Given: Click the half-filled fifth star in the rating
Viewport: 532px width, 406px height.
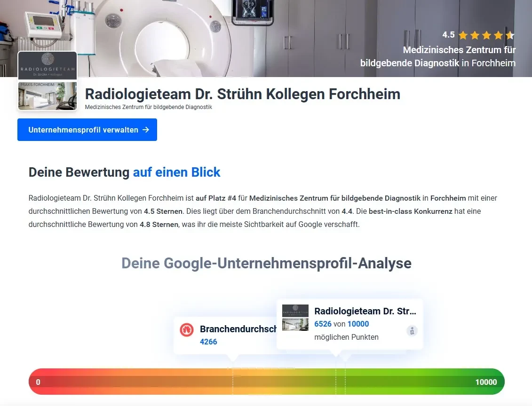Looking at the screenshot, I should (x=510, y=35).
